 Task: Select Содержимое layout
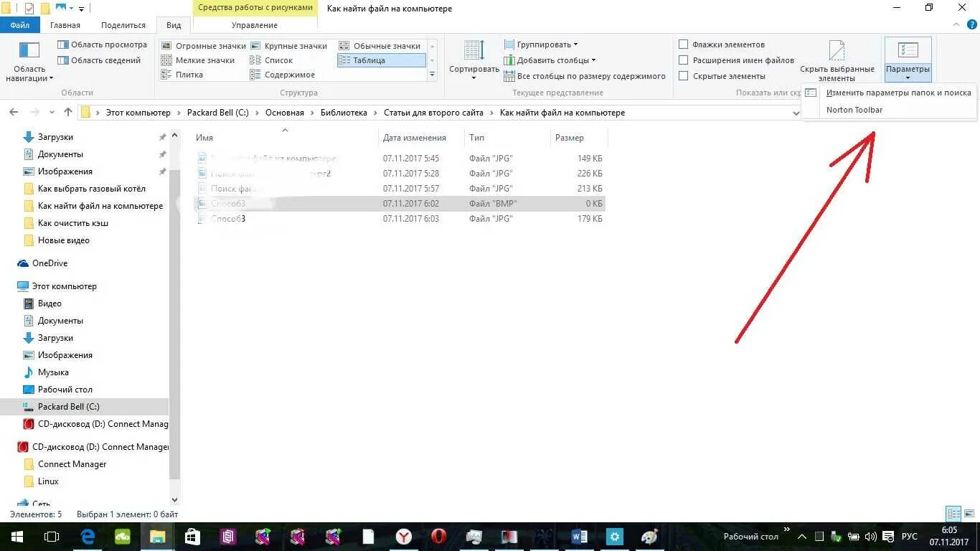click(283, 75)
